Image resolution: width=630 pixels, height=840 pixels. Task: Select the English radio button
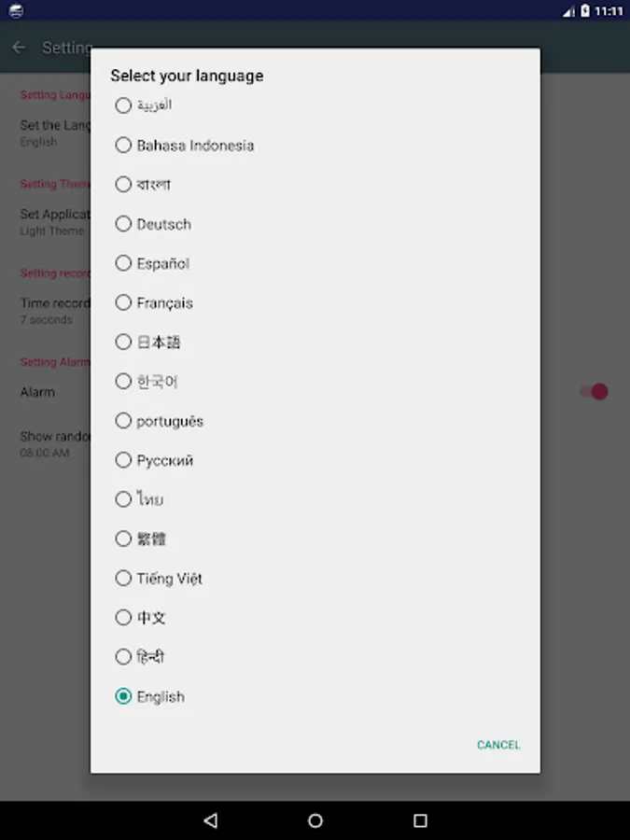(x=123, y=696)
